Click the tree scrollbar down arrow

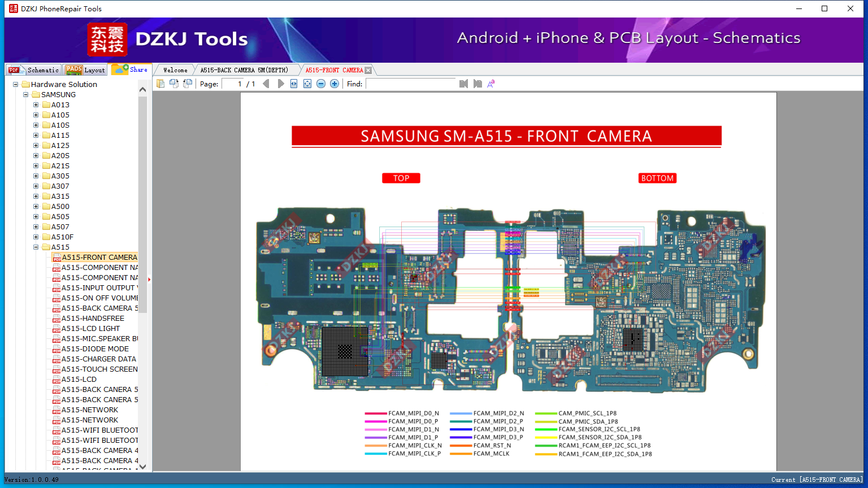(142, 467)
